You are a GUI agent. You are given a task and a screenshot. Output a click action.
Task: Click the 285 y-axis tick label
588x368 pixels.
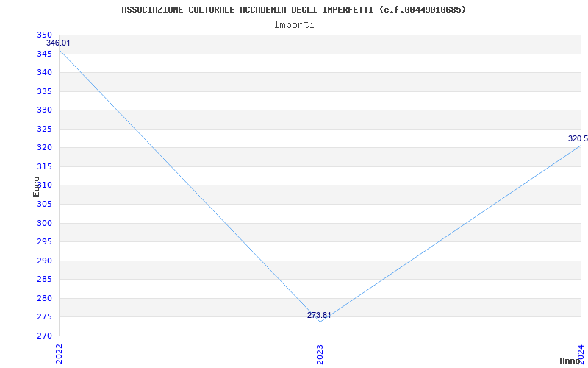44,280
